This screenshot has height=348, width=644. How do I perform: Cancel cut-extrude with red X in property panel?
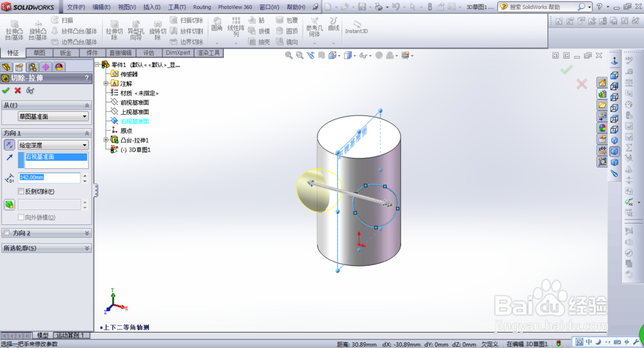pos(17,90)
